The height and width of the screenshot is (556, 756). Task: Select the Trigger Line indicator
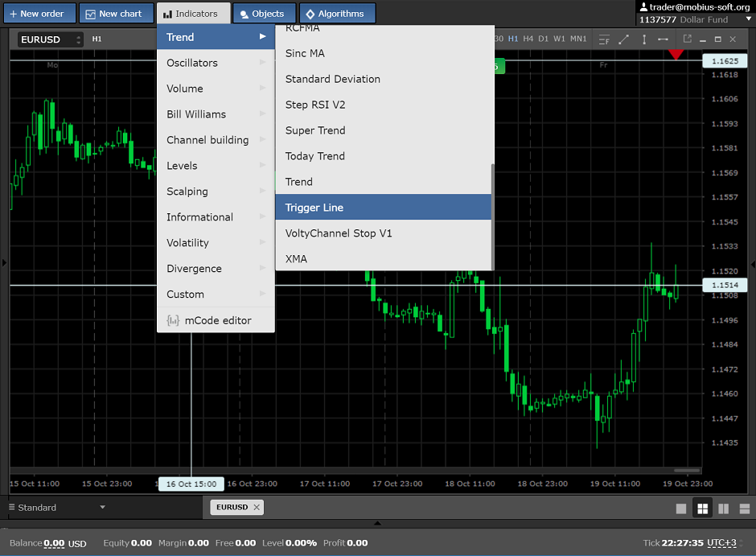(384, 208)
